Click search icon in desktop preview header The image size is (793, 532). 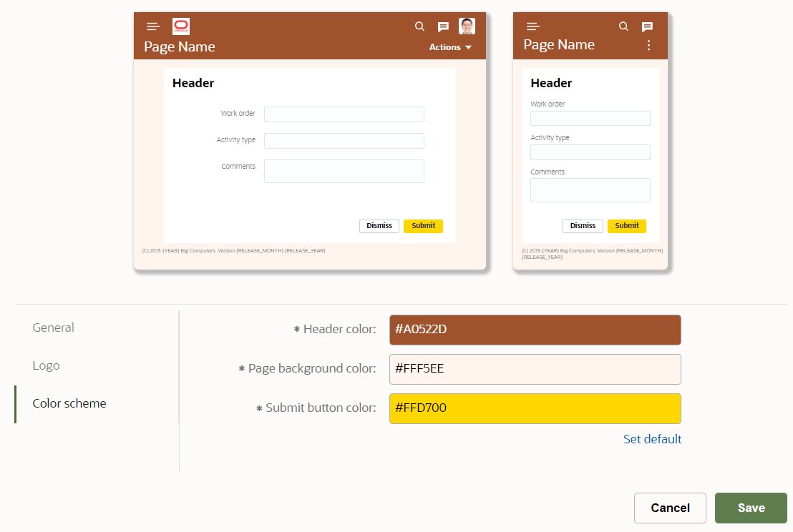click(419, 26)
